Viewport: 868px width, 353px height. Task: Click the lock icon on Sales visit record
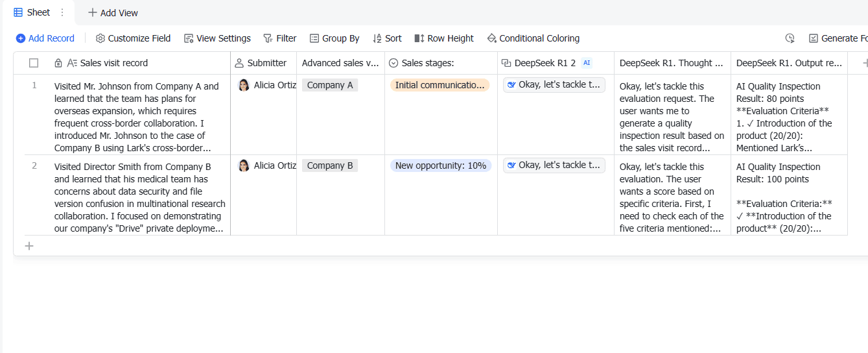coord(58,63)
